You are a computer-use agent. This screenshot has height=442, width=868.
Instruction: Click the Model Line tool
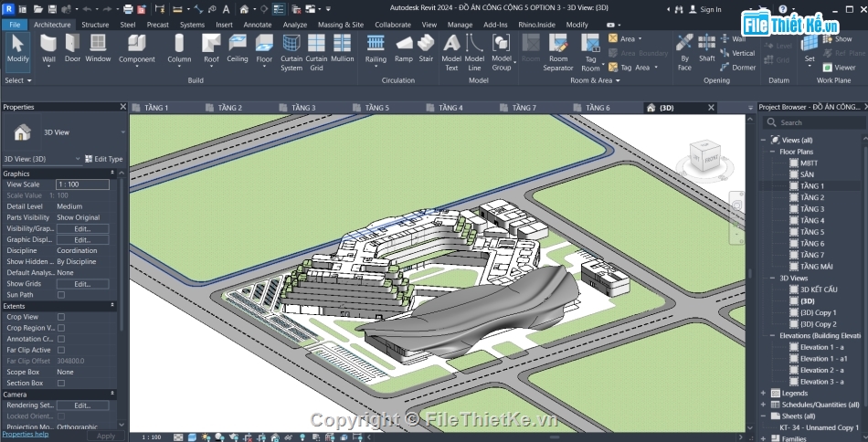[474, 53]
